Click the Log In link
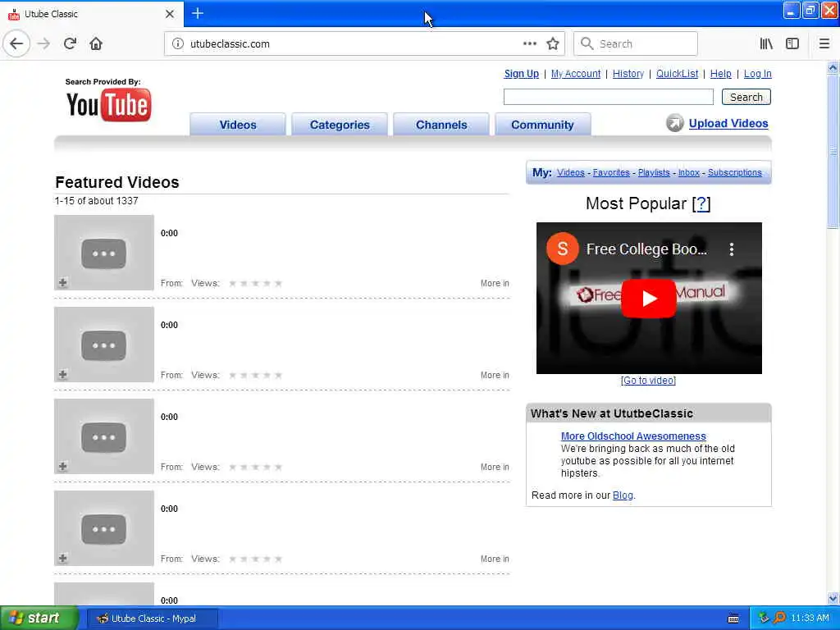The image size is (840, 630). click(757, 74)
